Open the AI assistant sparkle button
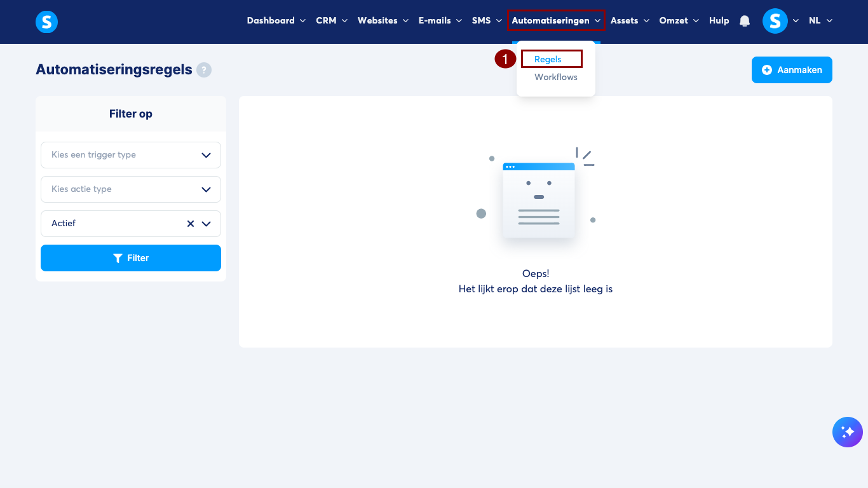 [x=848, y=432]
